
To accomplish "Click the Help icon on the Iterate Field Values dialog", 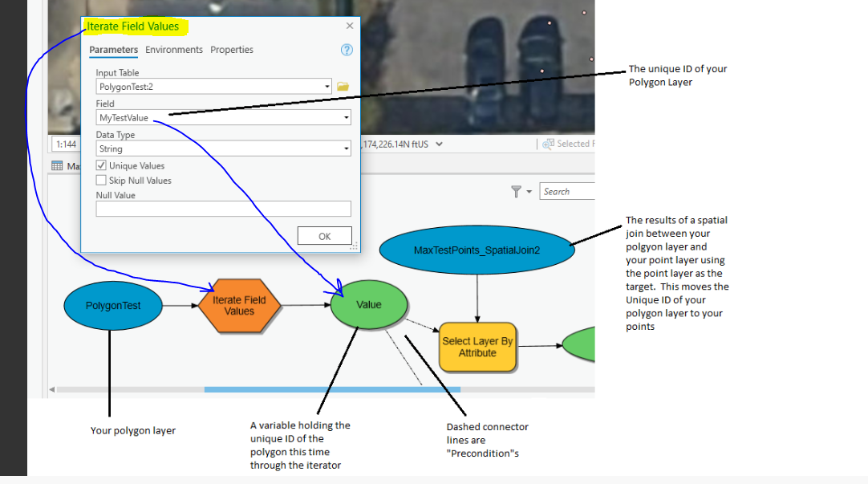I will pos(347,50).
